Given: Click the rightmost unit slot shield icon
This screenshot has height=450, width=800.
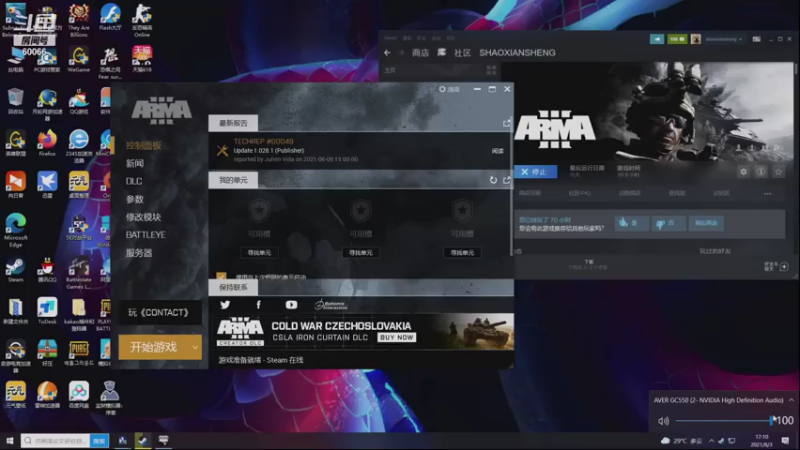Looking at the screenshot, I should pos(462,211).
